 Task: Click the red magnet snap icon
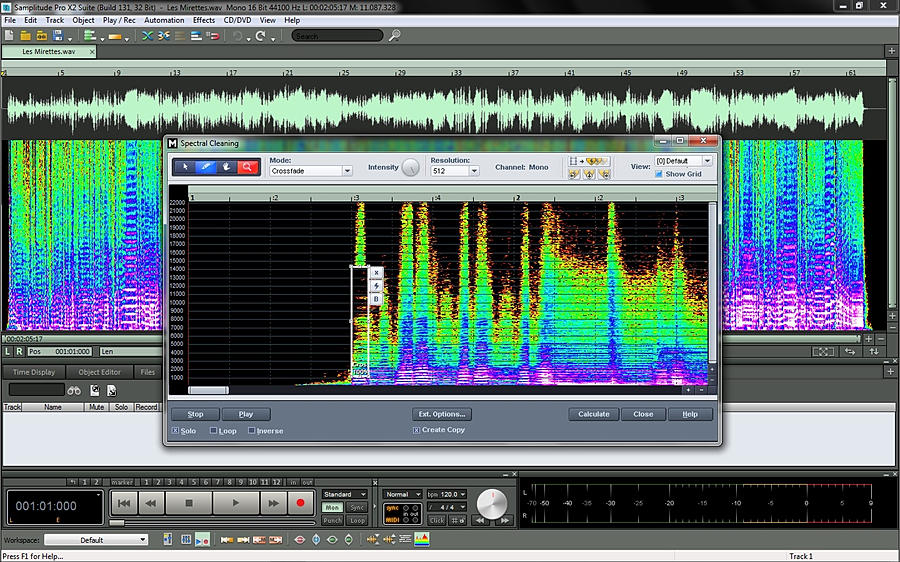click(212, 36)
